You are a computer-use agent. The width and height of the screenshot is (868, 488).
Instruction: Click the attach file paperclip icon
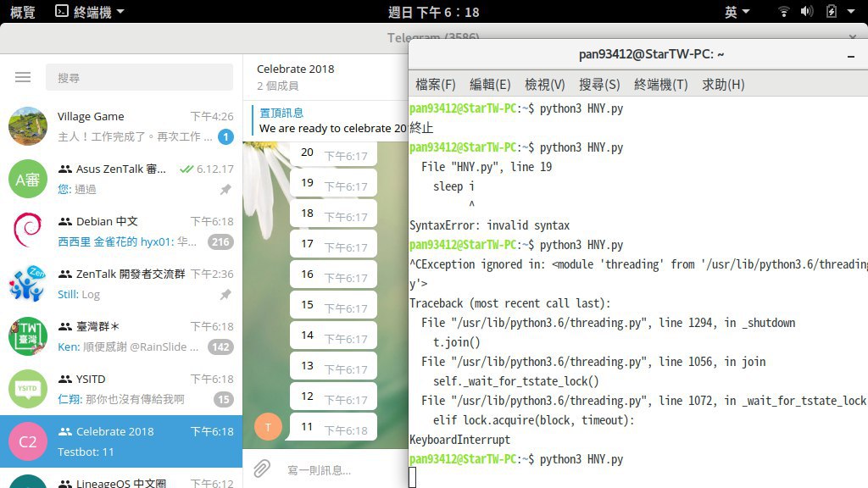pyautogui.click(x=262, y=469)
